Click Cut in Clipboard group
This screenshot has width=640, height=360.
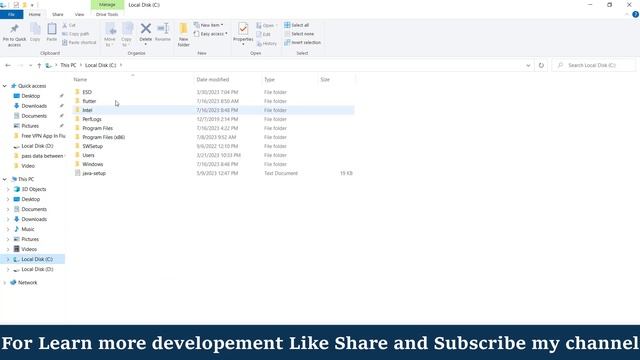coord(69,25)
